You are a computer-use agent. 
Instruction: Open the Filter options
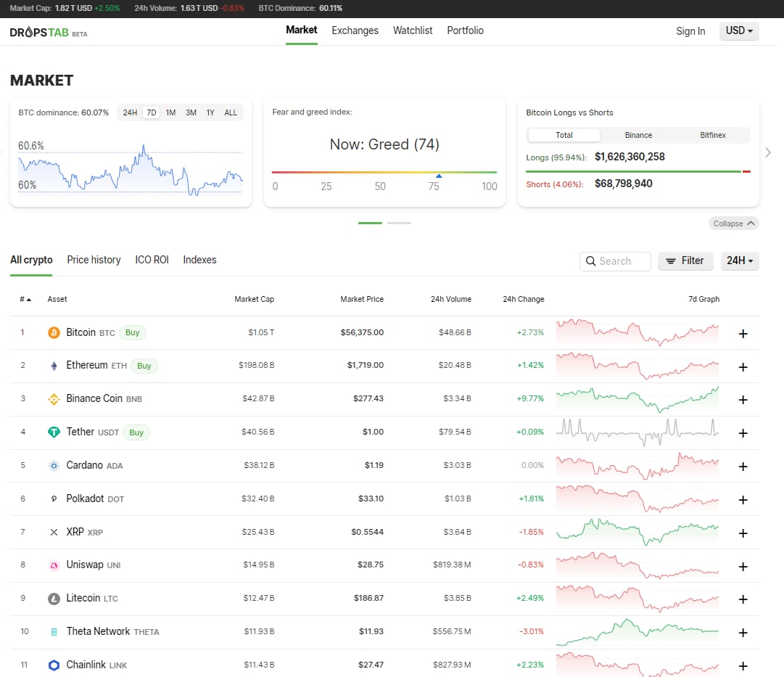(x=685, y=260)
